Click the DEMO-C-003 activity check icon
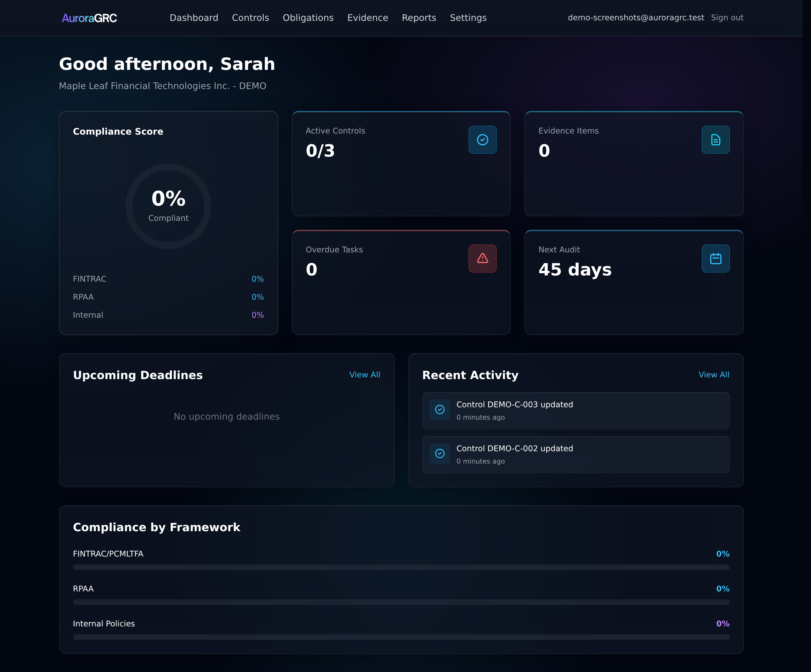Image resolution: width=811 pixels, height=672 pixels. (440, 410)
